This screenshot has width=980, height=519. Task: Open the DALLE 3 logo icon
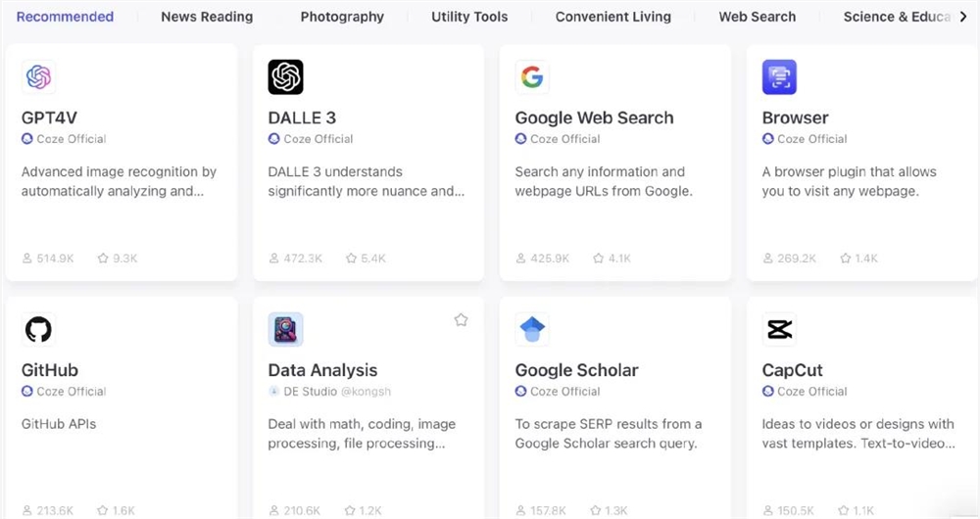click(x=285, y=76)
